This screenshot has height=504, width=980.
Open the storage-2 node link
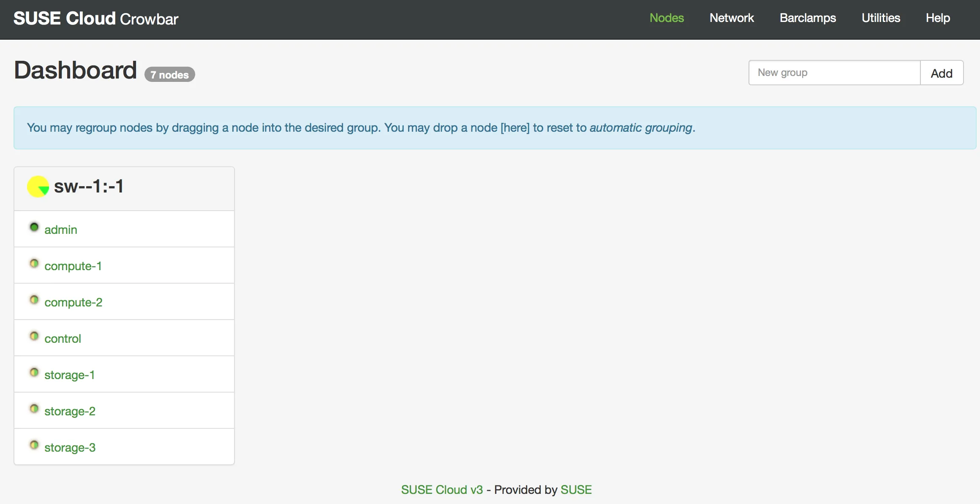point(70,411)
